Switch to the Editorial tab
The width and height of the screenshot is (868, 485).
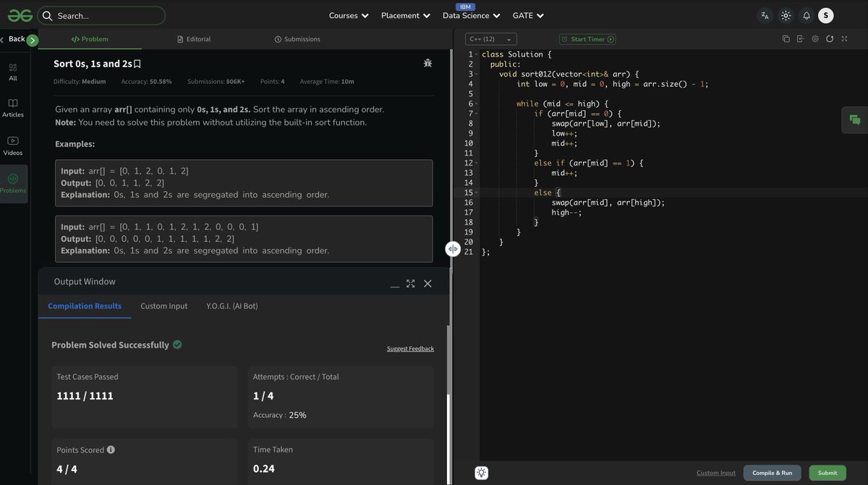(x=194, y=39)
